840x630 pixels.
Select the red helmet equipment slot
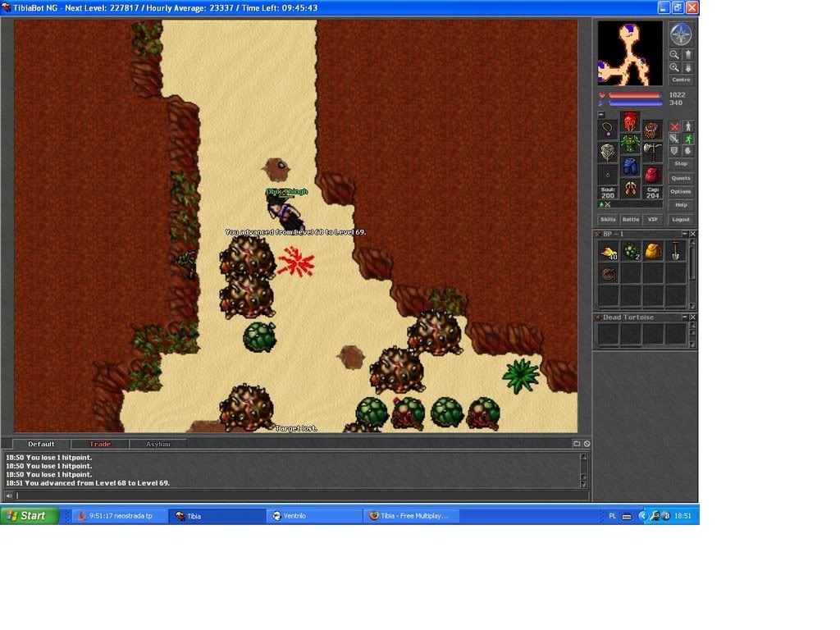(630, 122)
